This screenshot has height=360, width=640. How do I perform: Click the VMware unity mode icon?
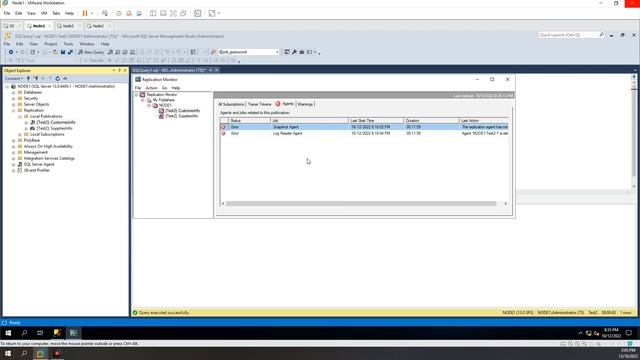(x=183, y=13)
